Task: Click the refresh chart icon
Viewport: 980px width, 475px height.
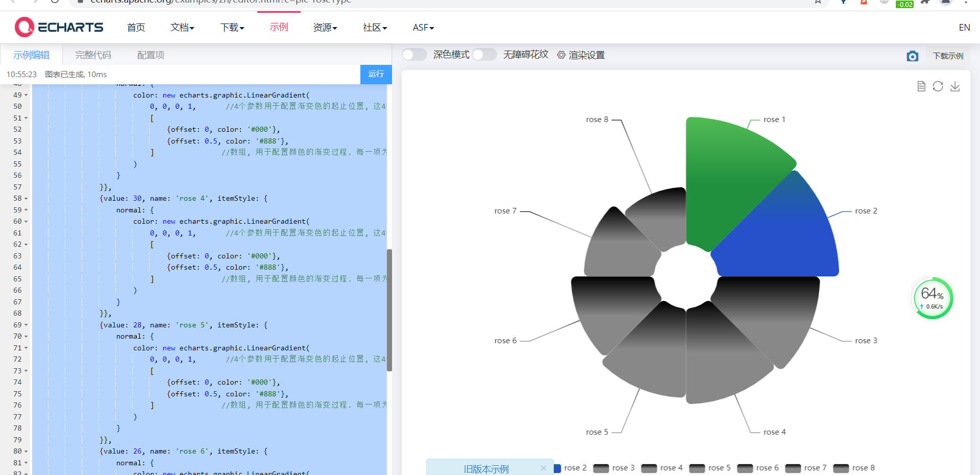Action: click(x=938, y=86)
